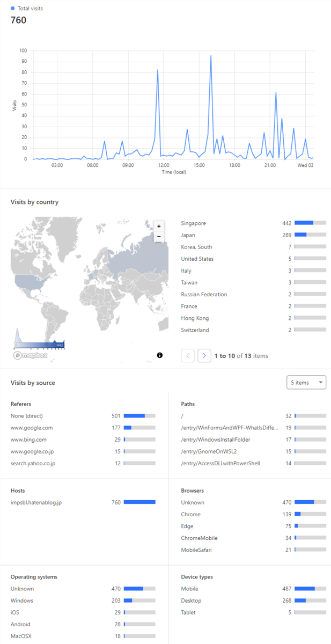The image size is (331, 644).
Task: Select Italy in country list
Action: 254,270
